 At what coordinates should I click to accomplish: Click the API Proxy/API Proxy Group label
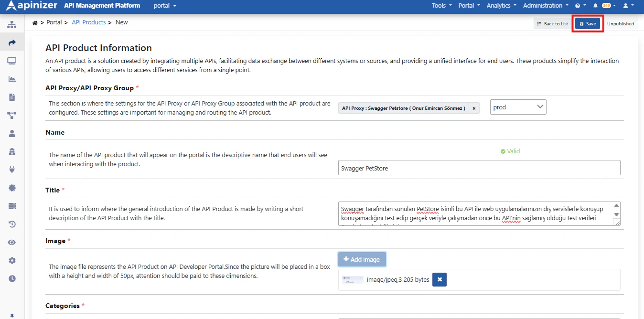point(90,88)
